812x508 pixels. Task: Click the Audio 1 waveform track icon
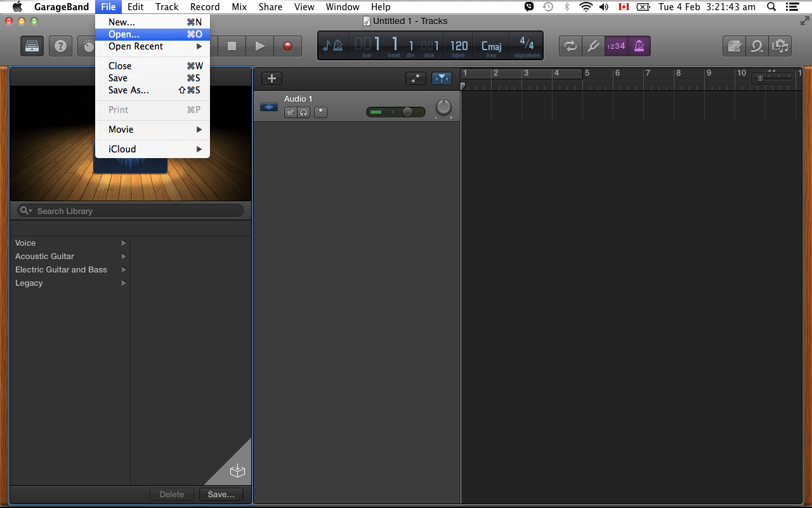269,107
